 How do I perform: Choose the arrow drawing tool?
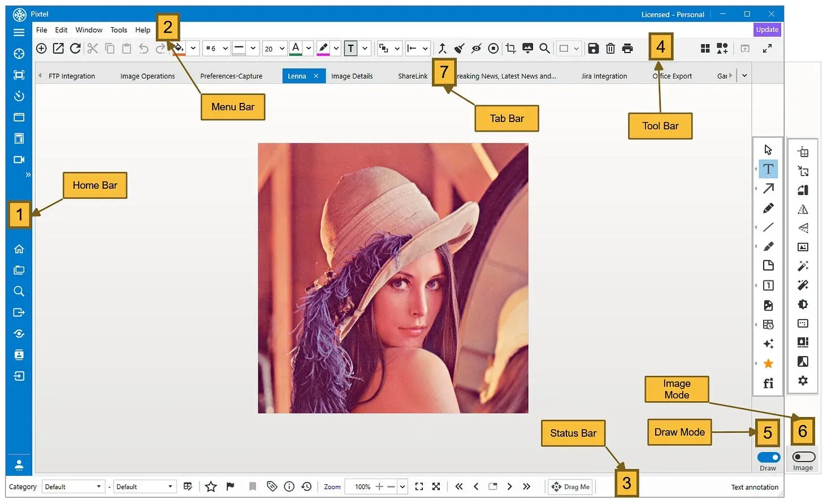(768, 189)
